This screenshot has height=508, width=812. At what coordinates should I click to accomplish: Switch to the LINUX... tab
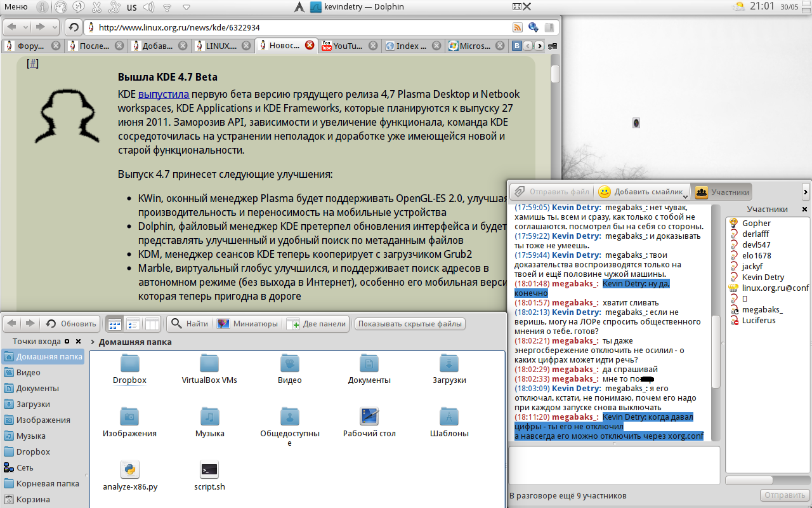coord(221,46)
